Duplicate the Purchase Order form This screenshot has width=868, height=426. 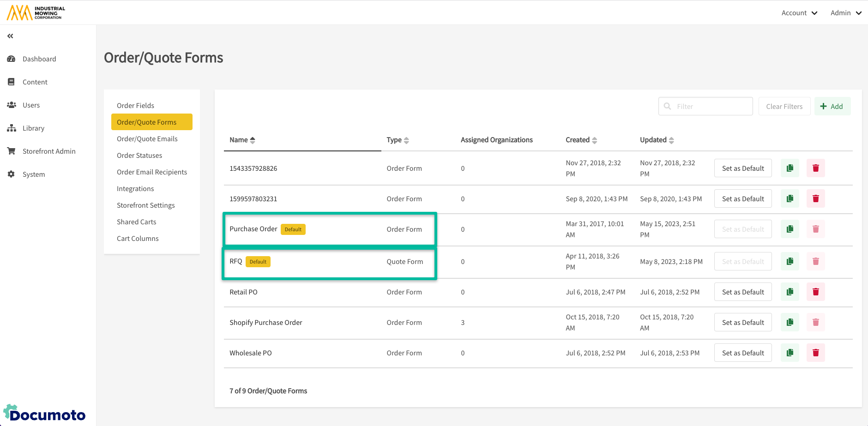pyautogui.click(x=790, y=229)
